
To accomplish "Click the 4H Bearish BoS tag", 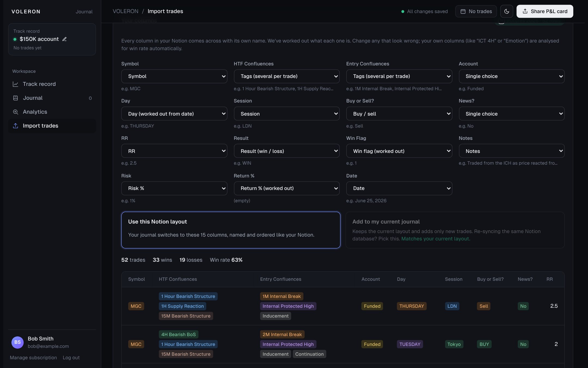I will point(179,334).
